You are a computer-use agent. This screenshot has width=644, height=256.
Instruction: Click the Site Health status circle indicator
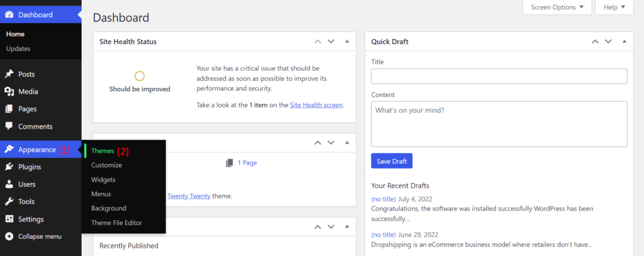point(140,76)
